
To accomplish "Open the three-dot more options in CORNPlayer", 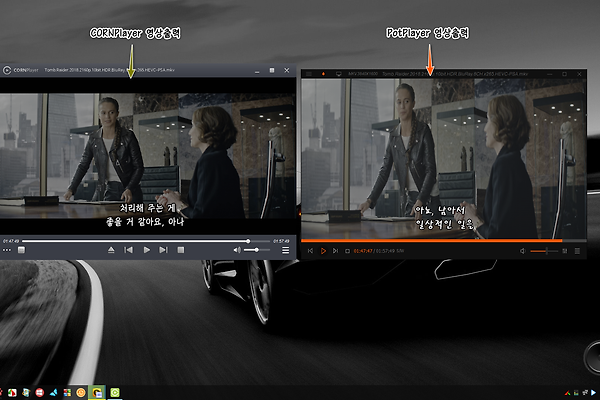I will click(x=7, y=249).
